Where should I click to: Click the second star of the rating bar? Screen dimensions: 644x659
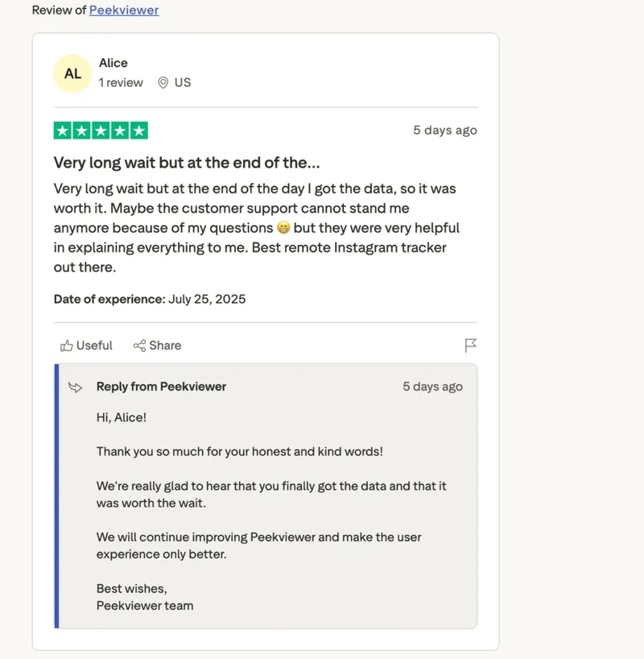coord(80,129)
